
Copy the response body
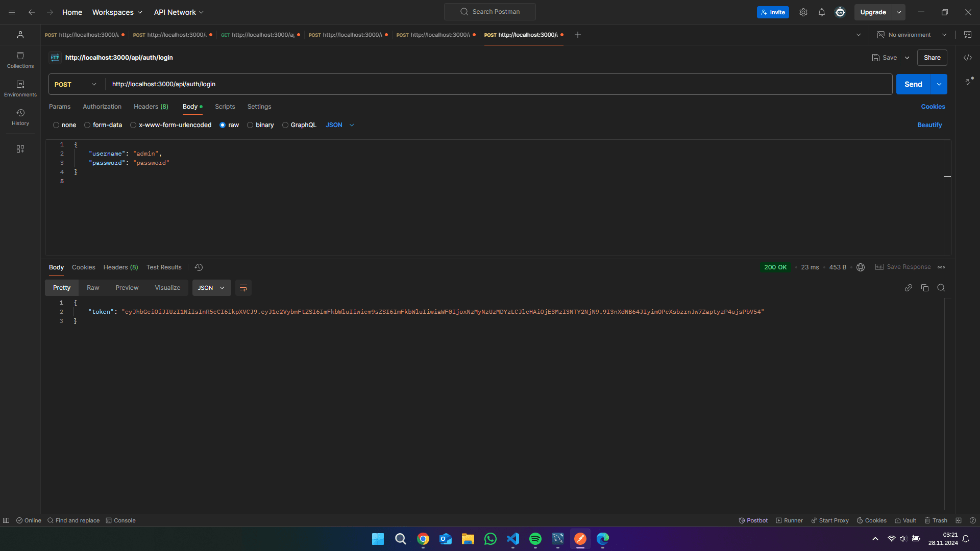point(924,288)
